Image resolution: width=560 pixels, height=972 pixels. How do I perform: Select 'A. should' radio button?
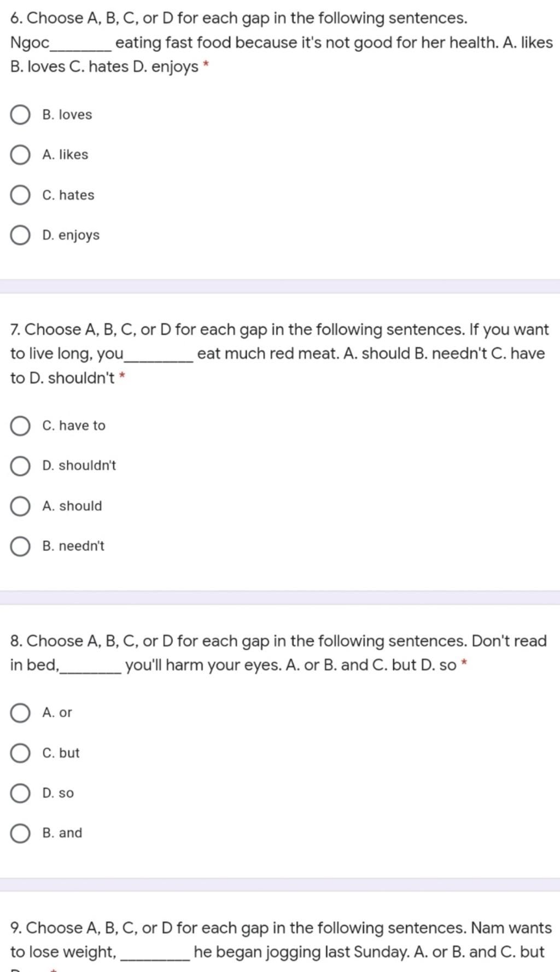20,506
